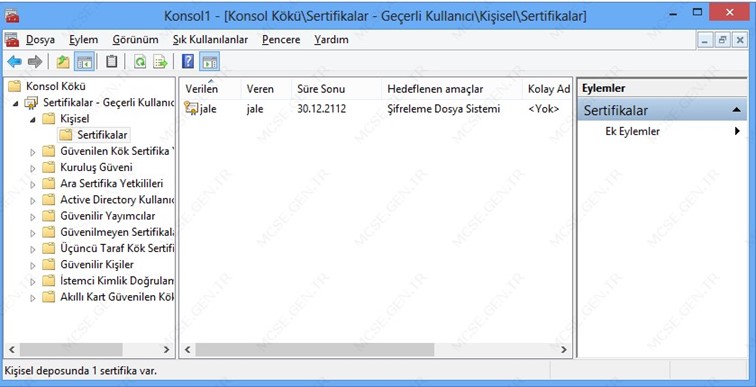Sort by the Süre Sonu column header
Screen dimensions: 756x387
336,89
